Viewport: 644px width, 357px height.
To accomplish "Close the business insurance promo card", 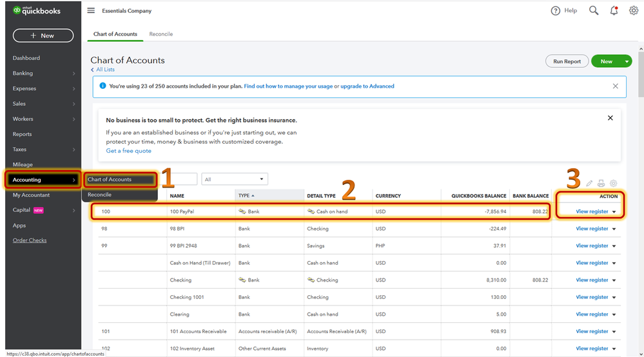I will 610,118.
